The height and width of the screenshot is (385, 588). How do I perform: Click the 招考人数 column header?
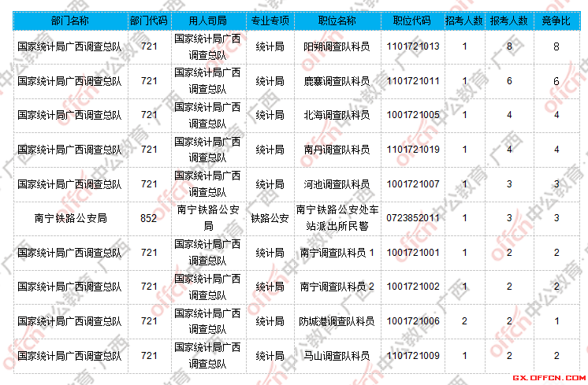[x=464, y=20]
